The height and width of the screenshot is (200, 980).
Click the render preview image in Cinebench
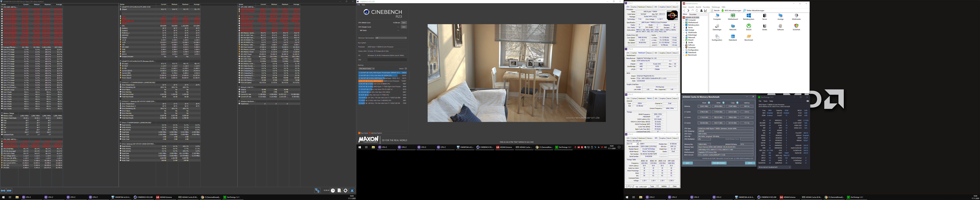point(517,73)
